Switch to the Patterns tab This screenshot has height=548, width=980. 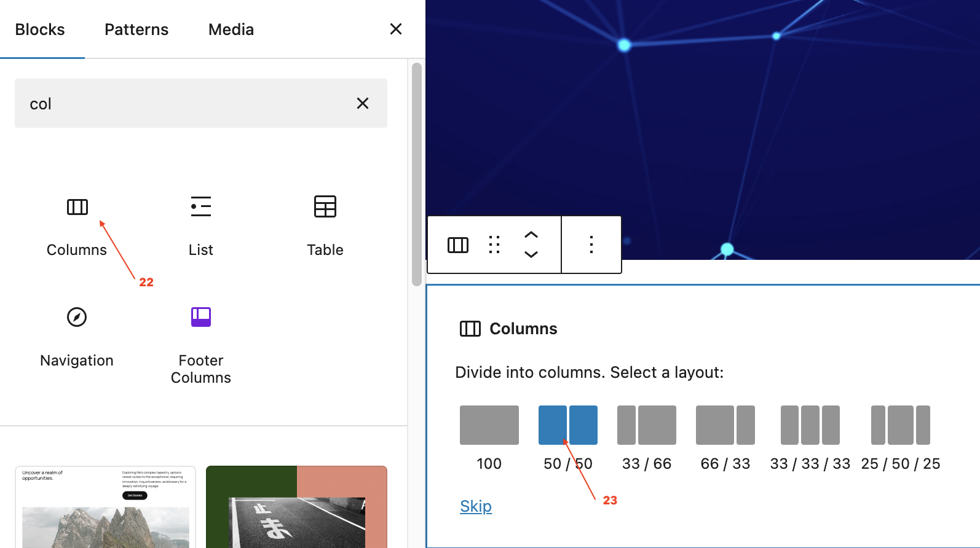pos(136,29)
